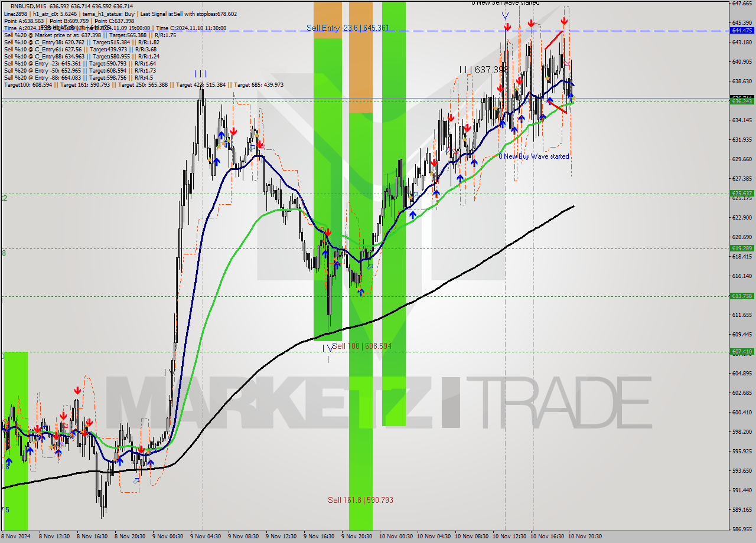
Task: Click the '8 Nov 20:30' time axis label
Action: pos(130,537)
